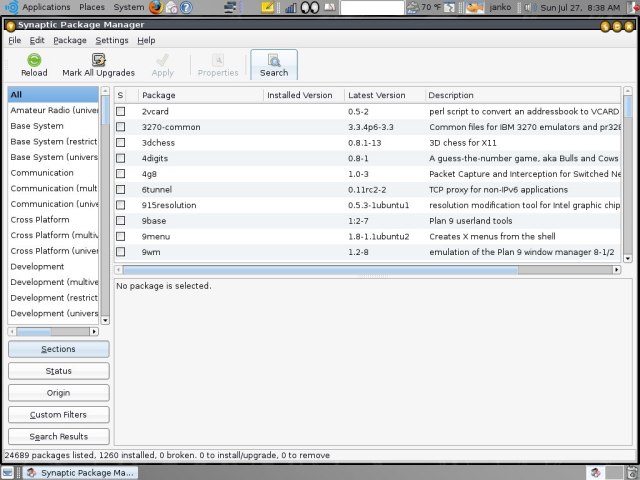This screenshot has height=480, width=640.
Task: Click the Status filter button
Action: click(58, 371)
